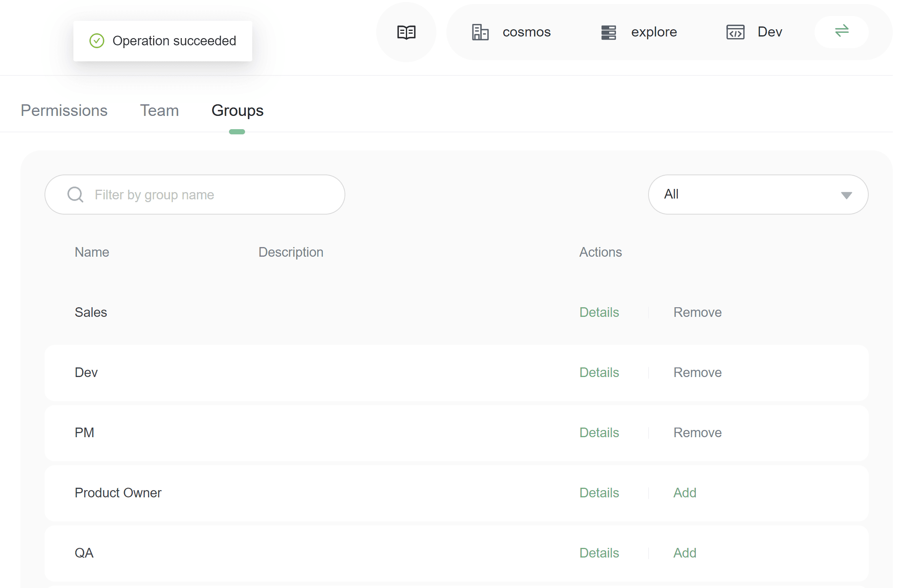Add the QA group
The width and height of the screenshot is (906, 588).
684,553
